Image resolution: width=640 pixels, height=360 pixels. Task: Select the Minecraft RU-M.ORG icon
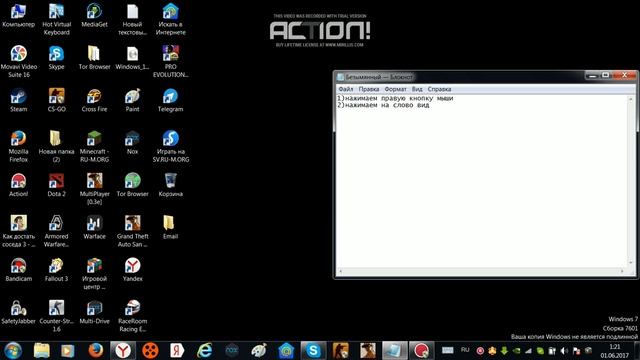click(x=94, y=147)
